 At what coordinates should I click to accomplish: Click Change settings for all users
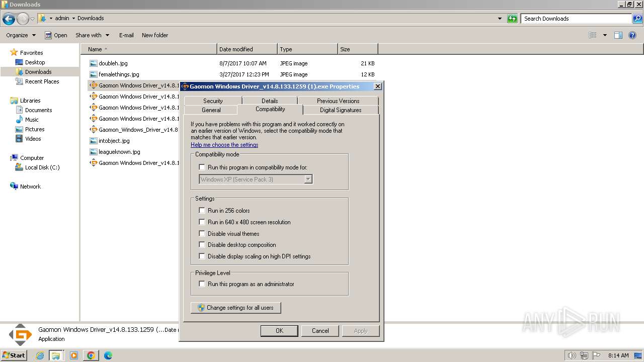[x=236, y=308]
